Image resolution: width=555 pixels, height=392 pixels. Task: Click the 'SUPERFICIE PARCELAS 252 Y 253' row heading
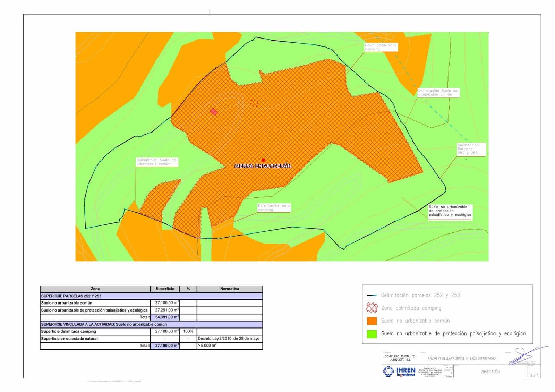pyautogui.click(x=71, y=296)
